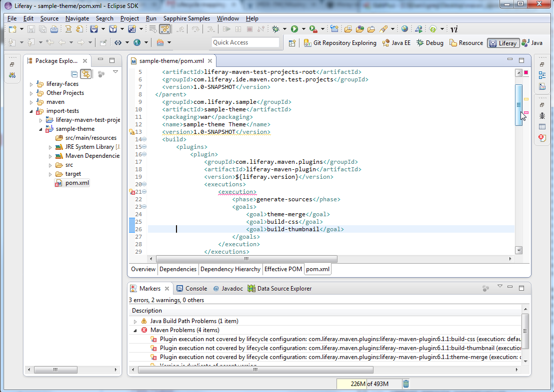Click the Markers view horizontal scrollbar

tap(255, 370)
